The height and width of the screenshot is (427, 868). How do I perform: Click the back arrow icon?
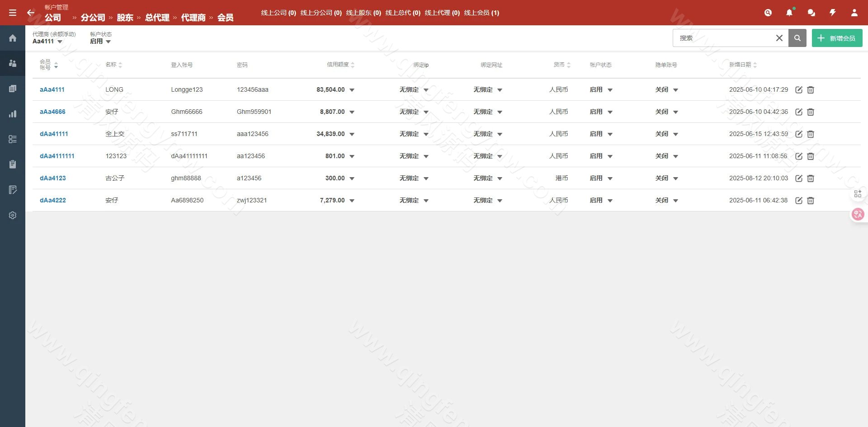click(30, 13)
